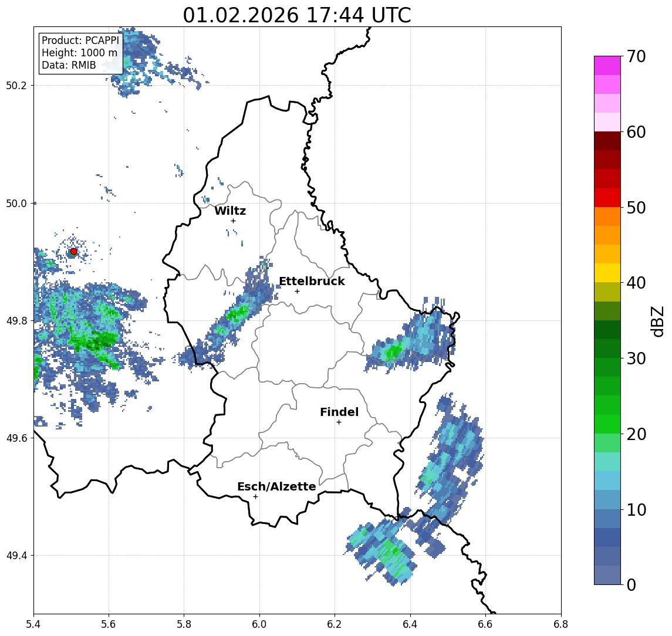
Task: Click the orange colorbar segment below 50
Action: [x=607, y=216]
